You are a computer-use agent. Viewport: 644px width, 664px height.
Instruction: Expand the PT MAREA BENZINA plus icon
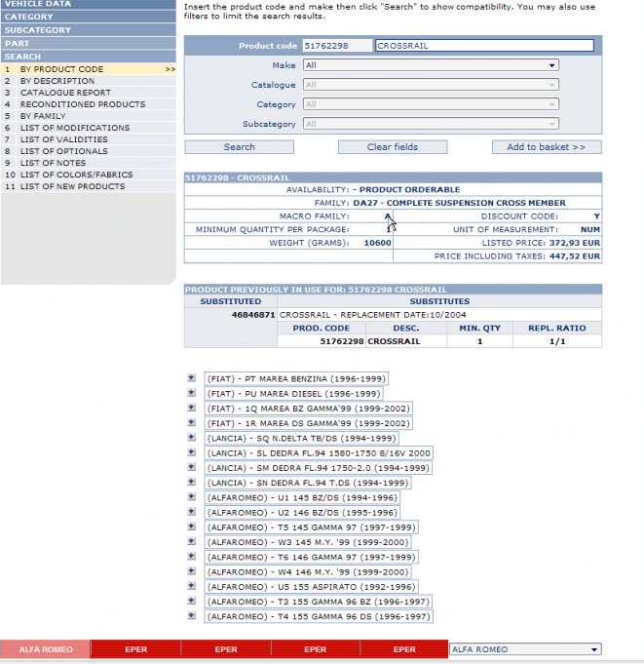[x=192, y=377]
